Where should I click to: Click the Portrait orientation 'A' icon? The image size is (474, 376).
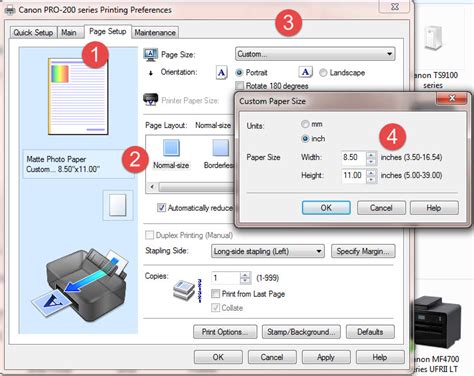click(221, 73)
